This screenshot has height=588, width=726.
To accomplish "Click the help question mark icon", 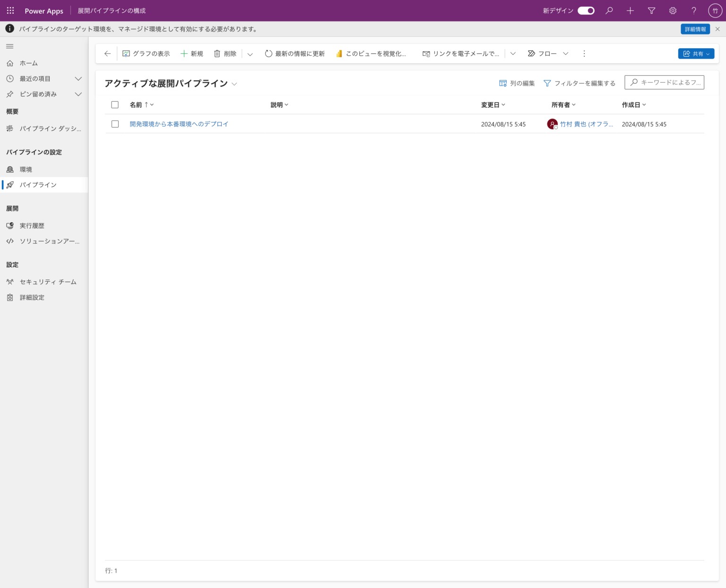I will (693, 10).
